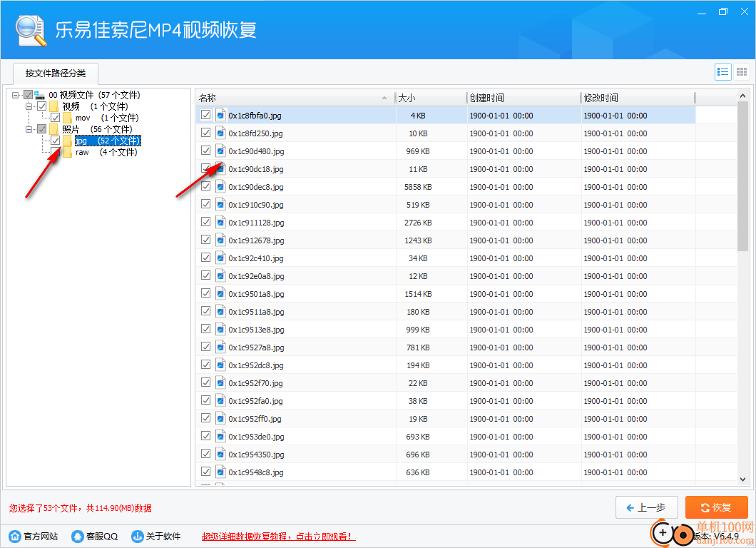
Task: Click file list scrollbar down arrow
Action: click(742, 479)
